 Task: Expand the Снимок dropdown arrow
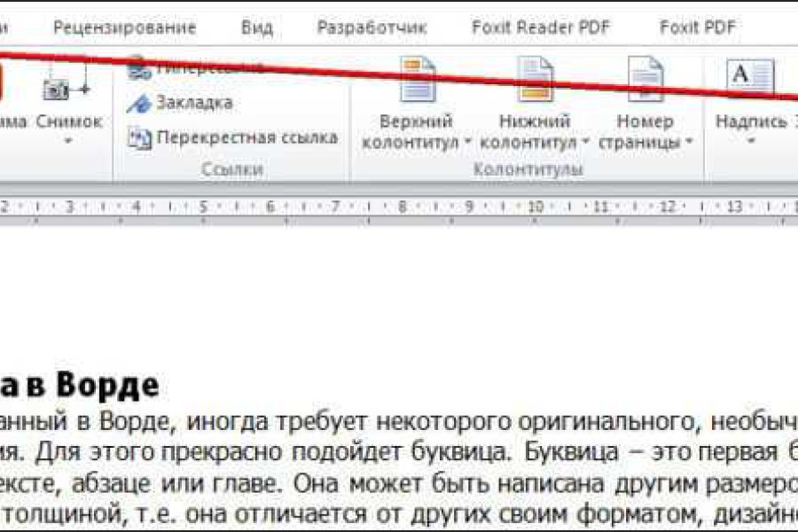click(x=68, y=140)
